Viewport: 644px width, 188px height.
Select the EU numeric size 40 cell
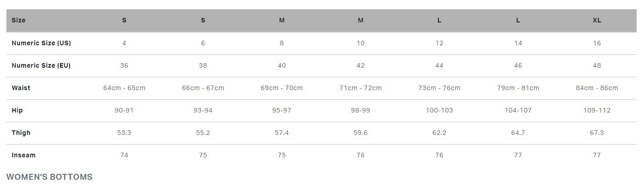point(282,65)
